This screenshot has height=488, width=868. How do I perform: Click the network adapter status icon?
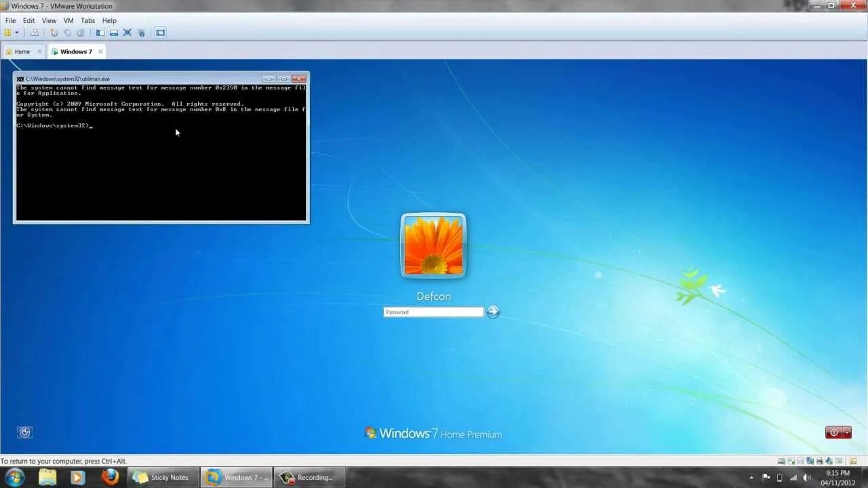810,461
